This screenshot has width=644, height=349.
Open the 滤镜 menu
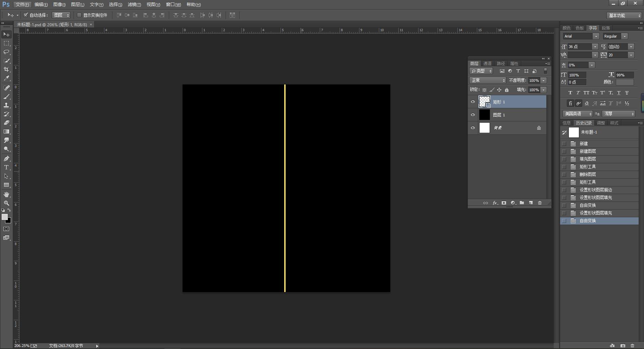coord(134,4)
